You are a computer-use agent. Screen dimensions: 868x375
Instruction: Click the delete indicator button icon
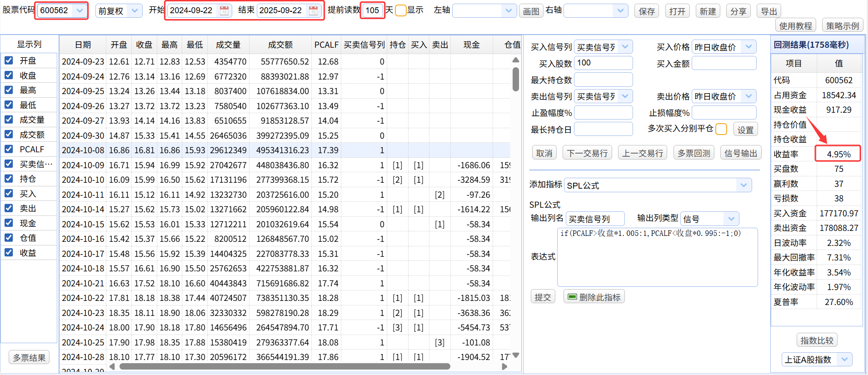coord(572,297)
